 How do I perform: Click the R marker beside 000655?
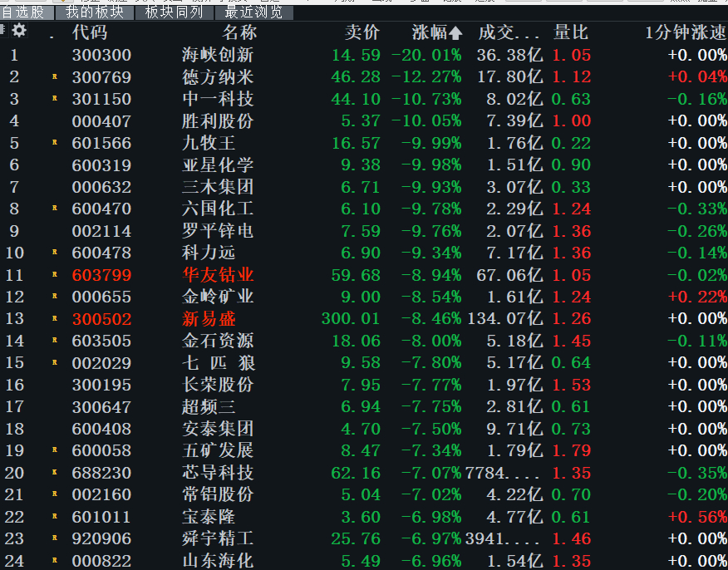coord(54,296)
